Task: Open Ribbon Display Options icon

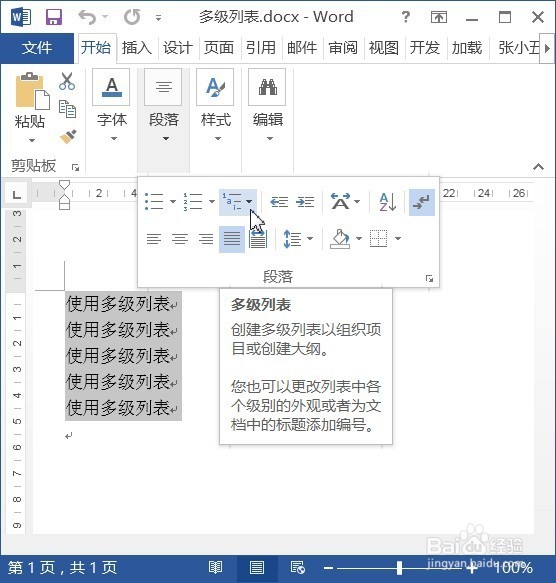Action: pos(439,17)
